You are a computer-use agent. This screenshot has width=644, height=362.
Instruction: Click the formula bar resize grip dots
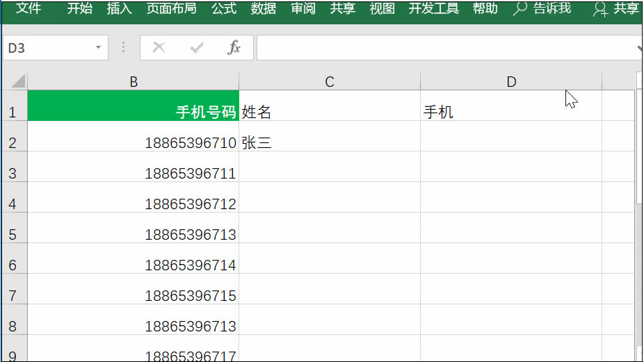tap(123, 48)
